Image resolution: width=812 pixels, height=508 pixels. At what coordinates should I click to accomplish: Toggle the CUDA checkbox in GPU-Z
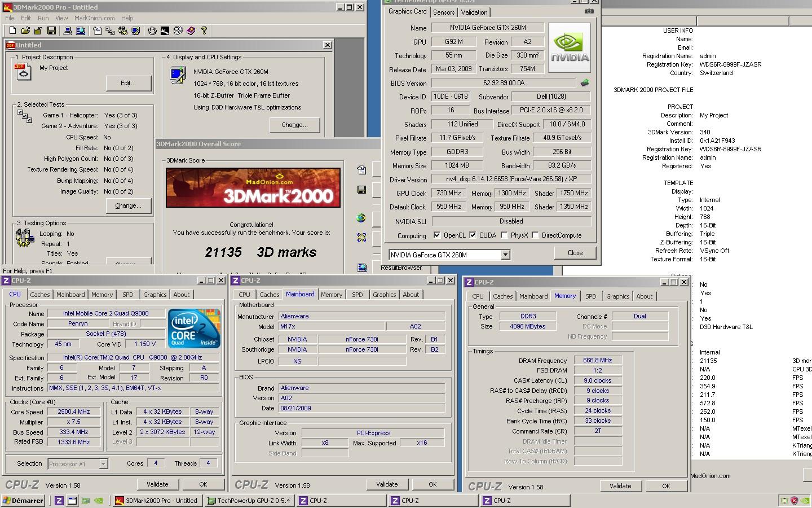pyautogui.click(x=473, y=235)
